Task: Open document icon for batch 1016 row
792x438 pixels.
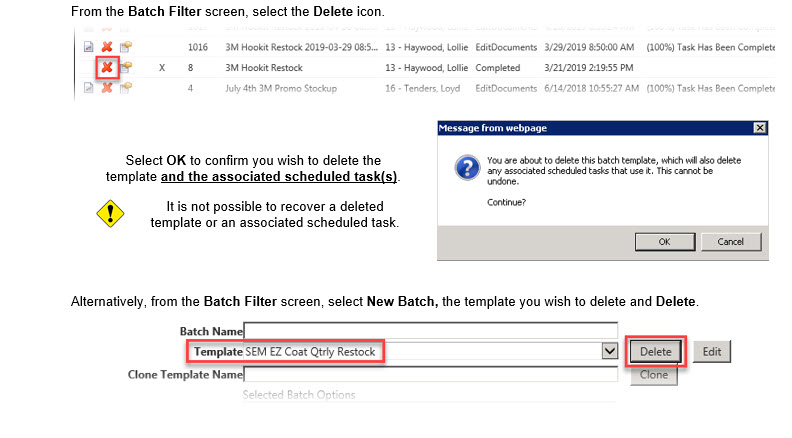Action: [88, 47]
